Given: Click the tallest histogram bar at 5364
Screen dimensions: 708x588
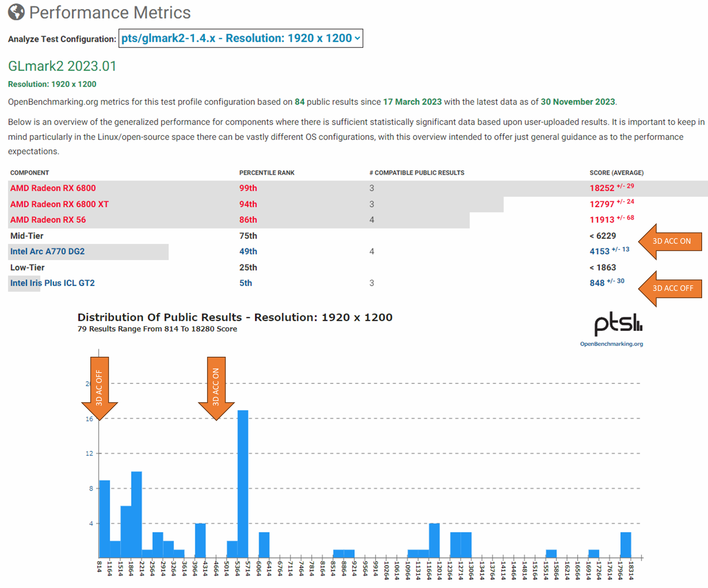Looking at the screenshot, I should click(243, 484).
